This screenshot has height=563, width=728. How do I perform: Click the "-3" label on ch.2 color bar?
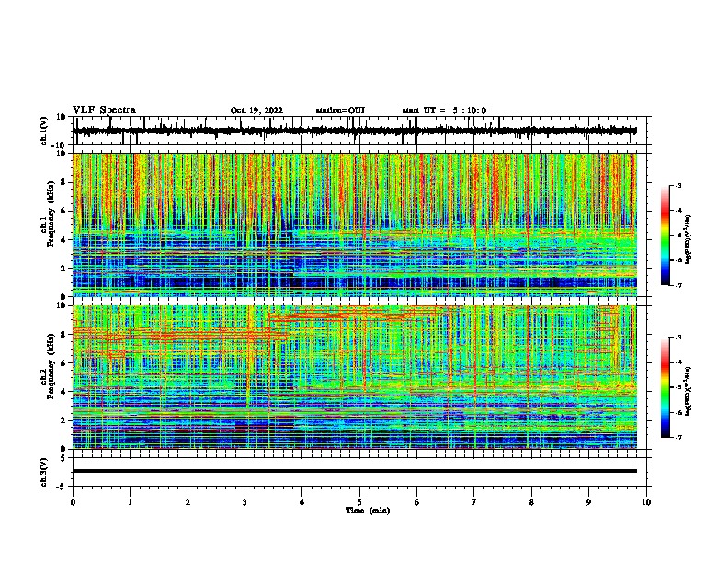pyautogui.click(x=677, y=338)
